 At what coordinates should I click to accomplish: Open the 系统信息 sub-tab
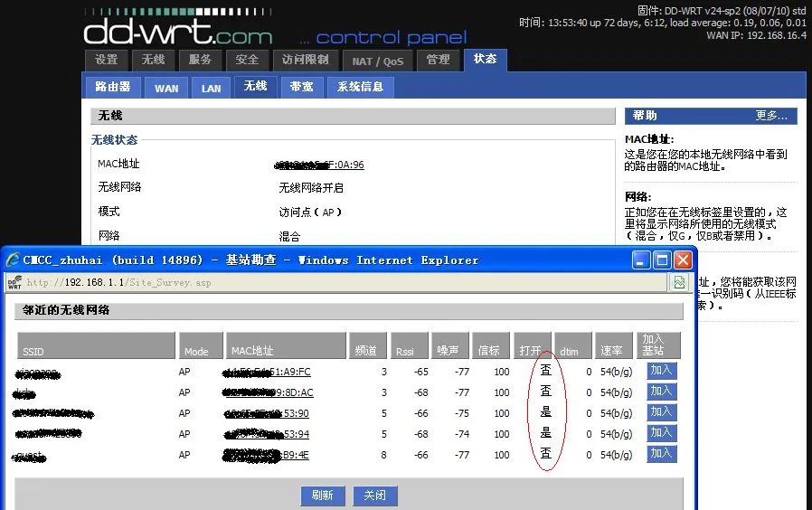click(361, 87)
